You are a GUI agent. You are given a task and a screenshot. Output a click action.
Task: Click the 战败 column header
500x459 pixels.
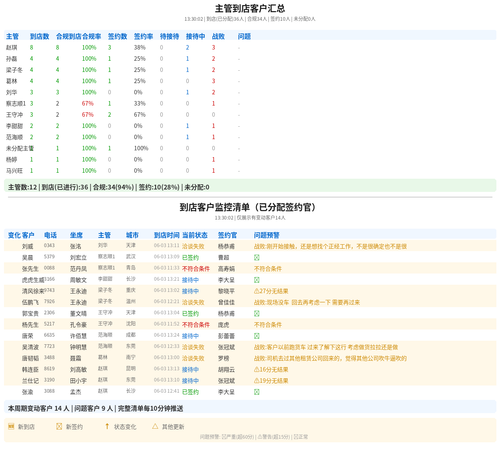point(218,36)
